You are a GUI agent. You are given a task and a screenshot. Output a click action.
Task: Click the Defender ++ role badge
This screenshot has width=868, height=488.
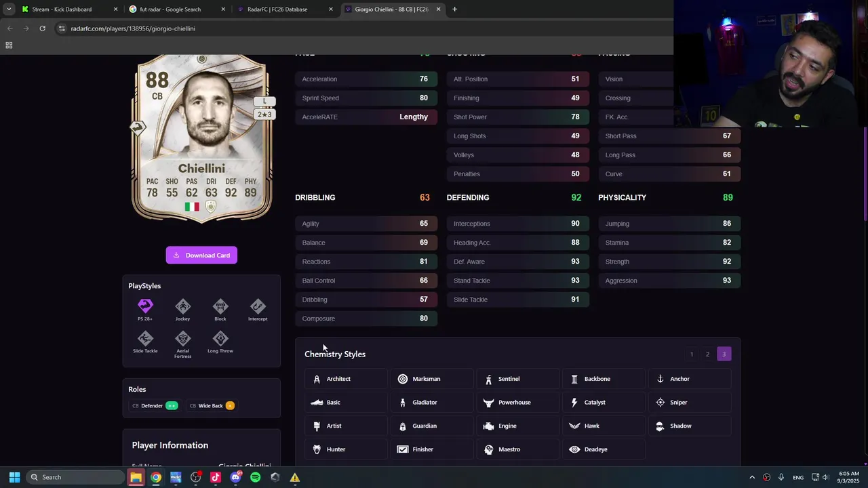pos(155,406)
